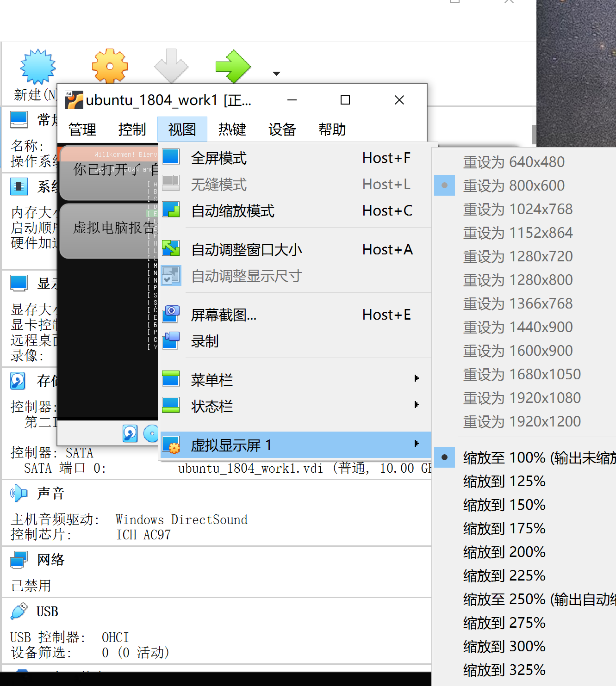Select 缩放至 250% scale option
Image resolution: width=616 pixels, height=686 pixels.
coord(525,599)
